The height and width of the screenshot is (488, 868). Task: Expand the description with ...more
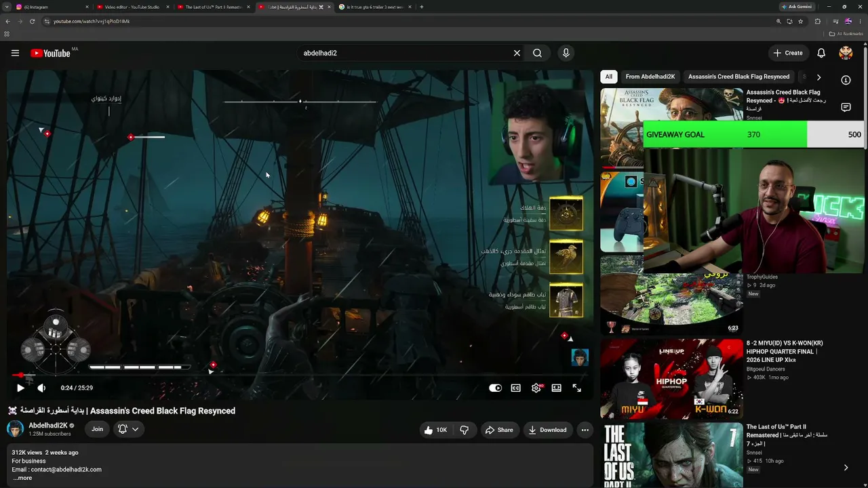tap(22, 478)
